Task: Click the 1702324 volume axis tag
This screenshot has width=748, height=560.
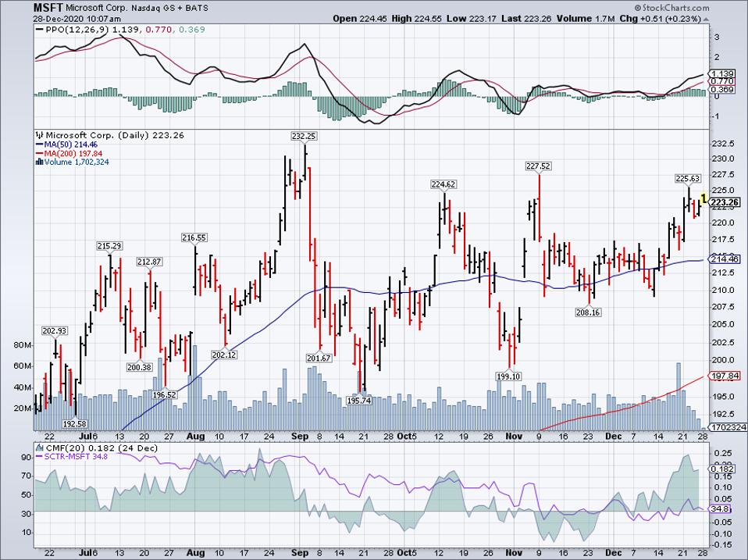Action: point(728,428)
